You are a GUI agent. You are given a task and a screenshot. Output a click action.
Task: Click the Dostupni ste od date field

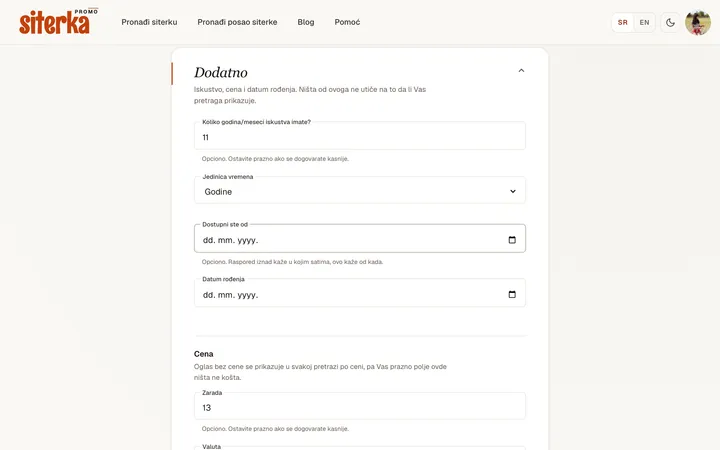pyautogui.click(x=360, y=239)
